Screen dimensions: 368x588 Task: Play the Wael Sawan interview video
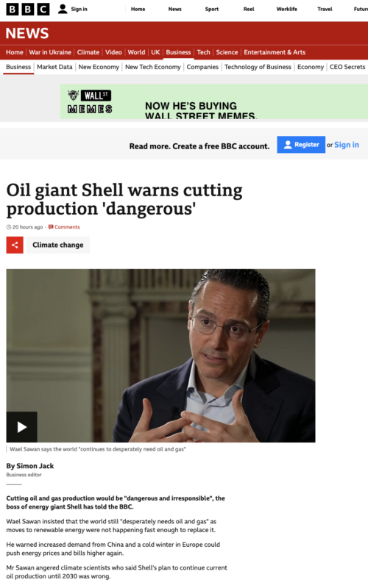22,427
